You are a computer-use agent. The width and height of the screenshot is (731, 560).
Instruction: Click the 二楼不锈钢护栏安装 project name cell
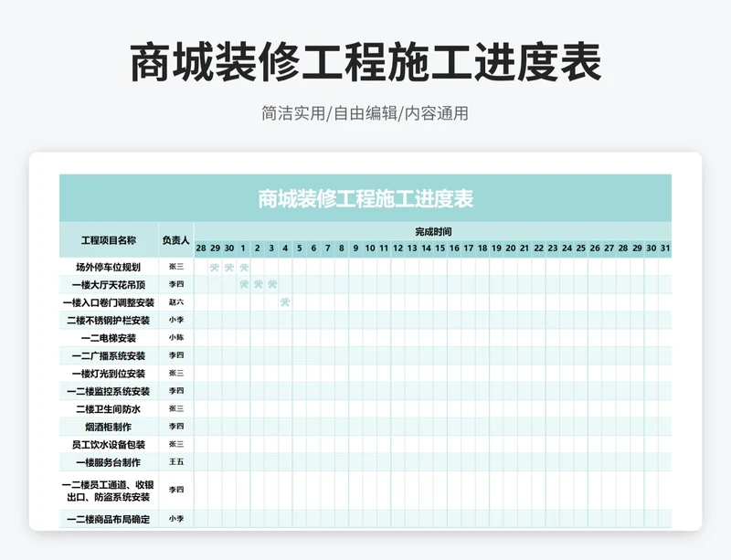point(109,321)
